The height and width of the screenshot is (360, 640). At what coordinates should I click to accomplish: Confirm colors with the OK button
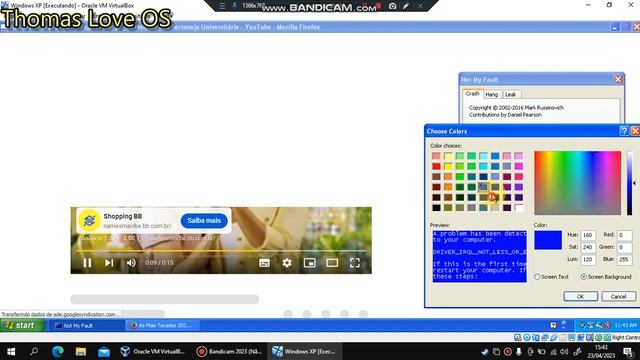[x=580, y=296]
